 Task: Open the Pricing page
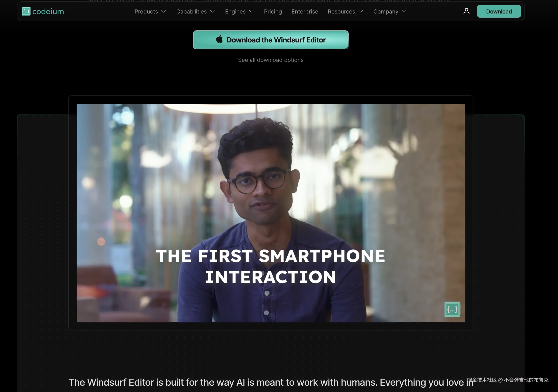273,12
